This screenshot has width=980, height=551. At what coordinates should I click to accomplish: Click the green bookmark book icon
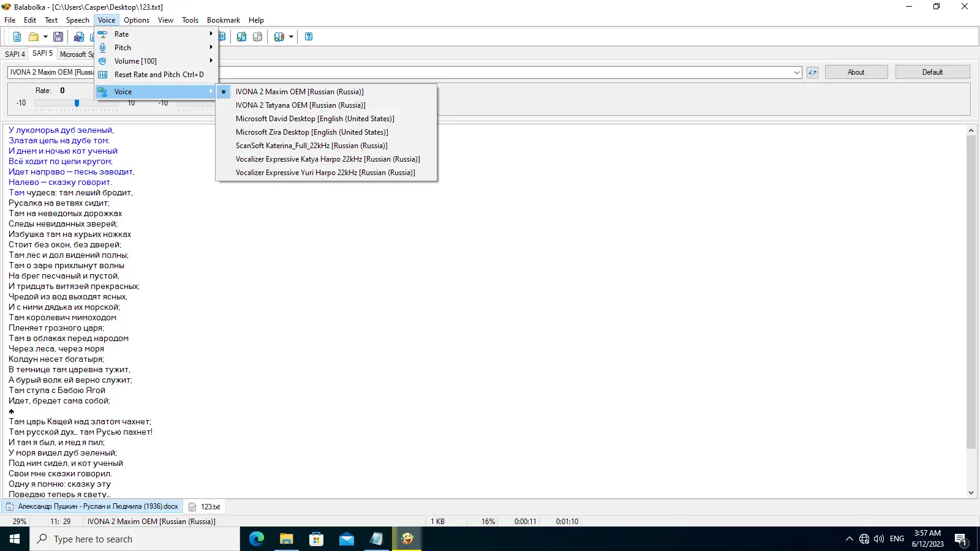click(242, 37)
